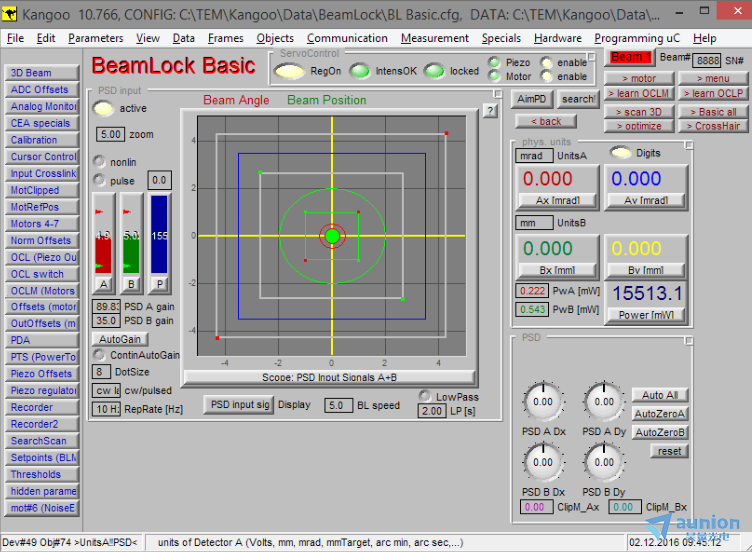The height and width of the screenshot is (552, 752).
Task: Turn the PSD A Dx knob
Action: pyautogui.click(x=543, y=402)
